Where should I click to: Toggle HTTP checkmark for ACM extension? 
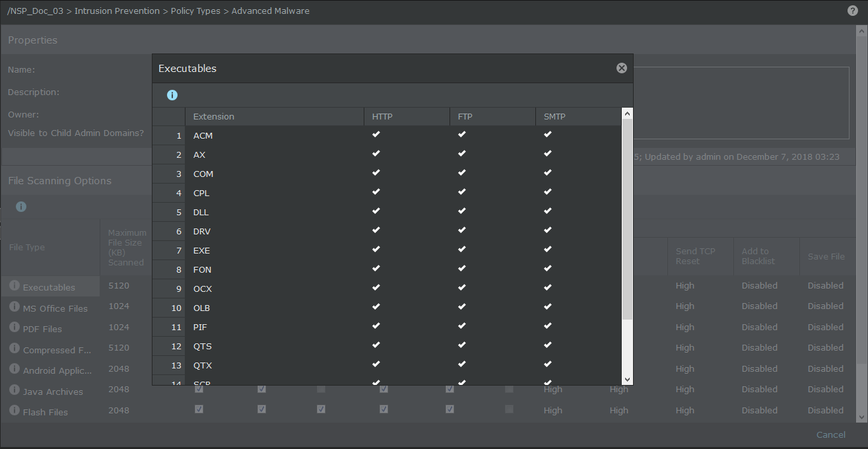[376, 134]
